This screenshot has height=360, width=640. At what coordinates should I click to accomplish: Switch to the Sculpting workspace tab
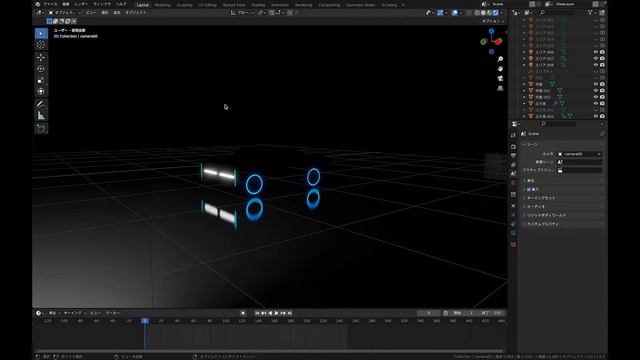[184, 5]
